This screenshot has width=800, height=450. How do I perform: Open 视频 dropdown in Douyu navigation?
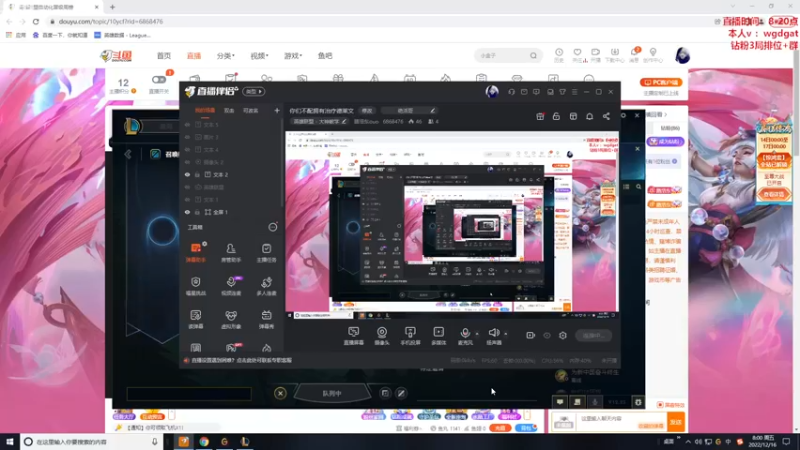tap(259, 56)
